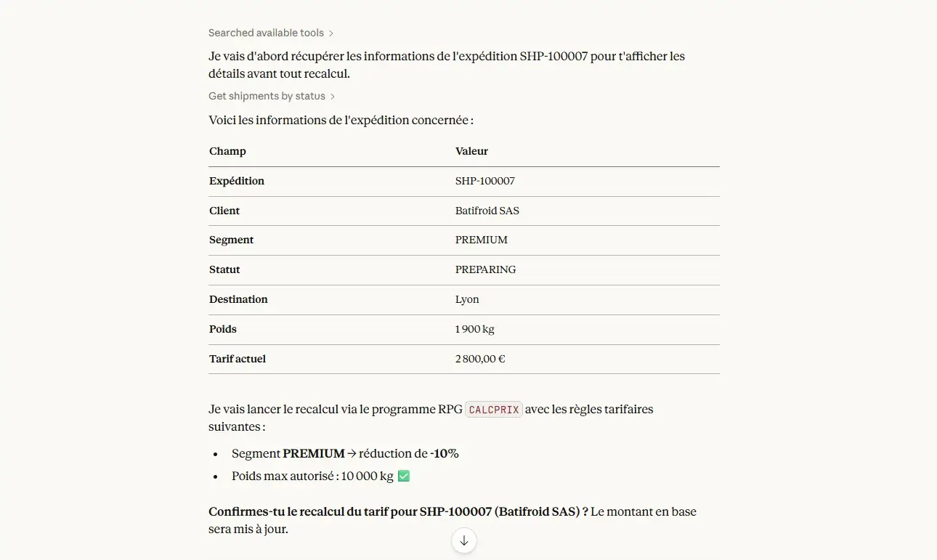
Task: Click the arrow icon inside the circular button
Action: tap(463, 540)
